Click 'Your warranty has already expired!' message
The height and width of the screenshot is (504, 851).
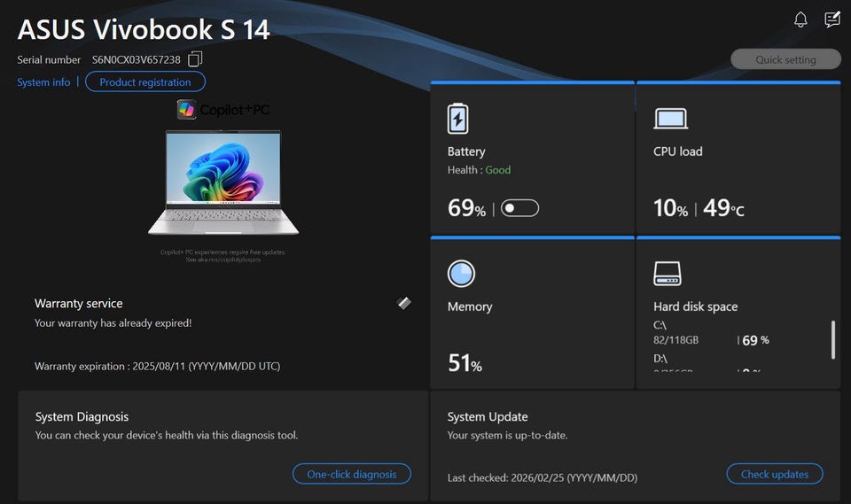(x=113, y=322)
